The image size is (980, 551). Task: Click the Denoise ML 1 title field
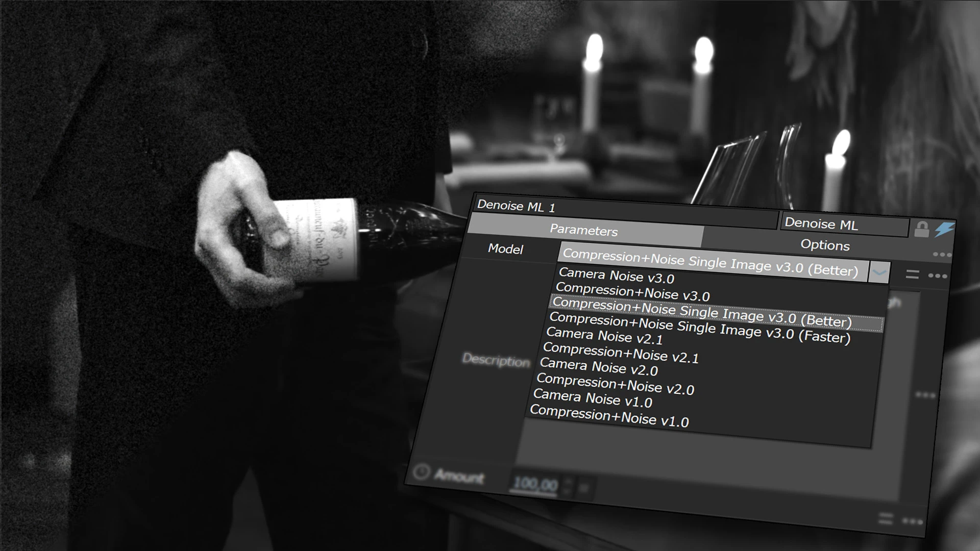(516, 206)
